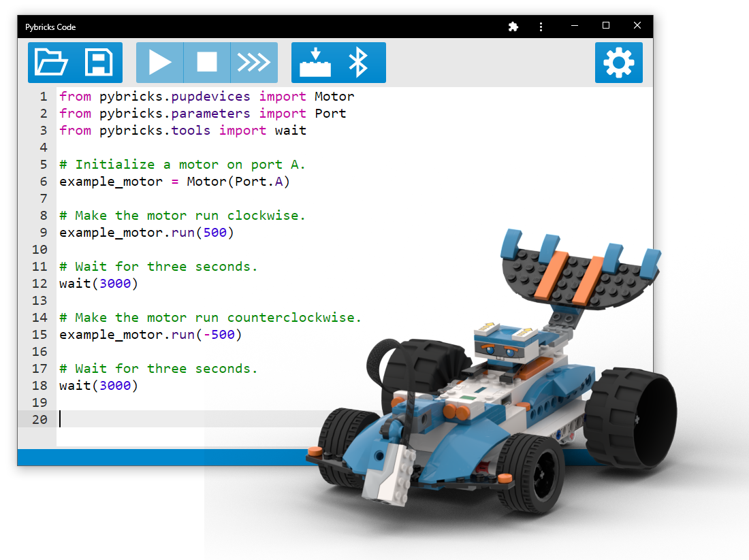Click the clockwise comment on line 8
The width and height of the screenshot is (749, 560).
pyautogui.click(x=180, y=215)
